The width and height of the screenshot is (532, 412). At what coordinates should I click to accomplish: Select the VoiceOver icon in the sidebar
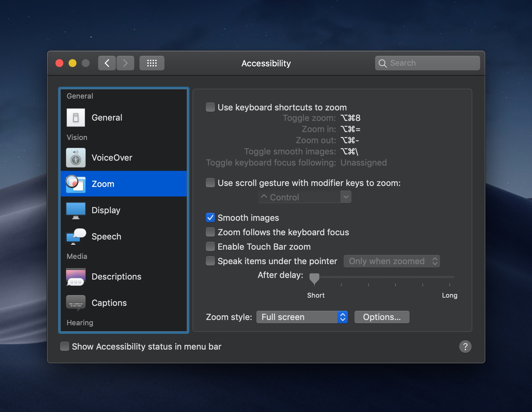pyautogui.click(x=76, y=158)
